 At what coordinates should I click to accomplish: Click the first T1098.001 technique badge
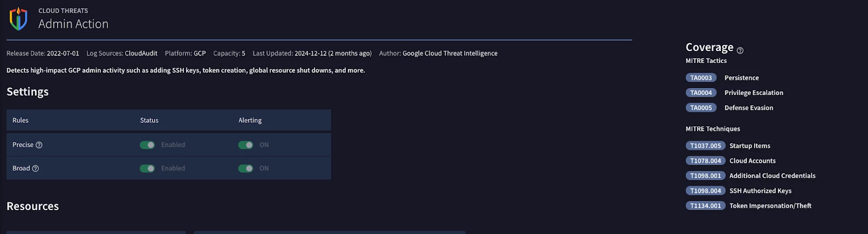[705, 176]
